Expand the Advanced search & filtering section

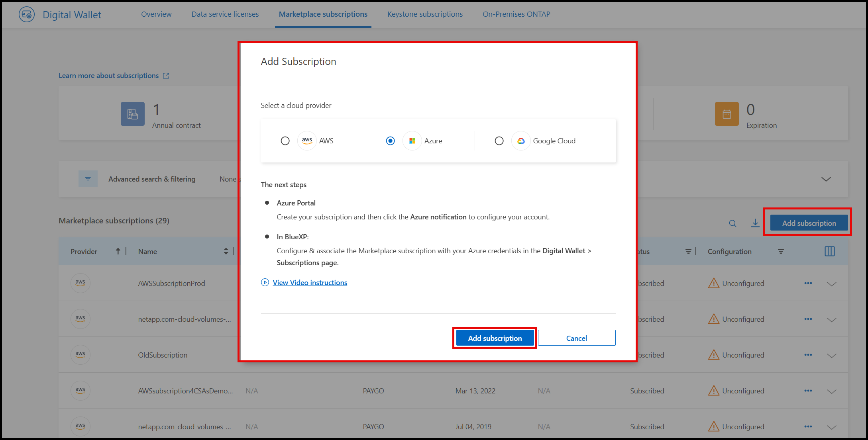[x=825, y=179]
